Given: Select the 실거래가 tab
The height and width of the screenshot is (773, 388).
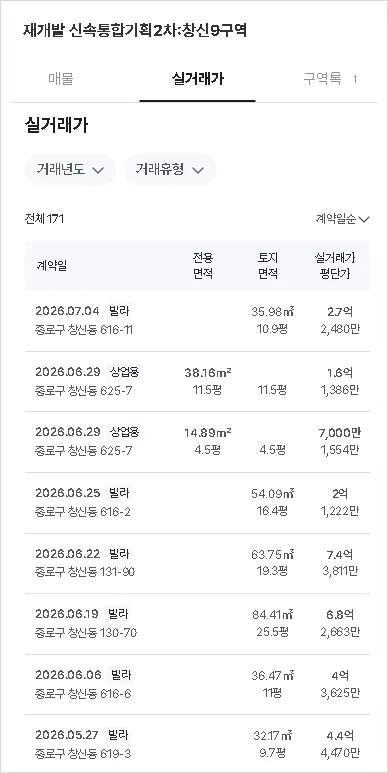Looking at the screenshot, I should [197, 79].
